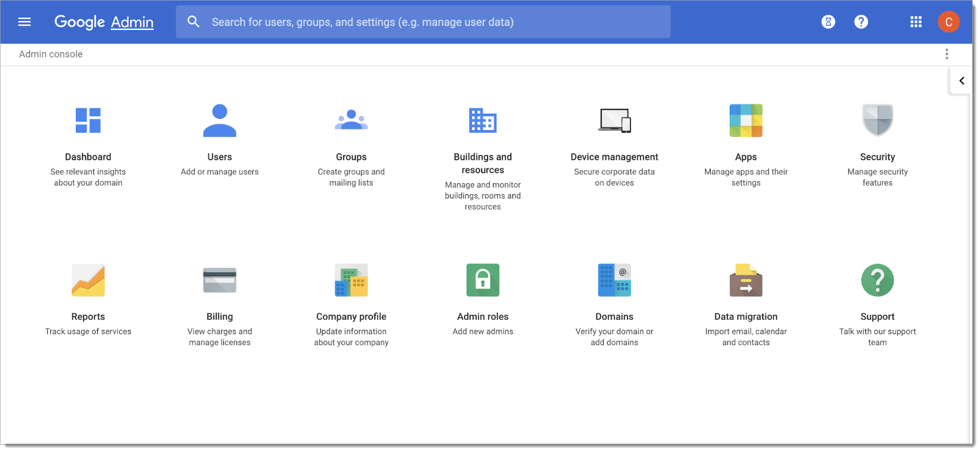Image resolution: width=980 pixels, height=452 pixels.
Task: Open the account avatar labeled C
Action: click(x=948, y=22)
